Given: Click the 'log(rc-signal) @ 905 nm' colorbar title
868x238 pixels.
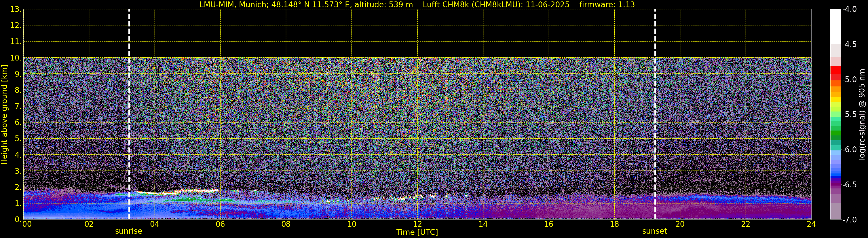Looking at the screenshot, I should tap(862, 114).
